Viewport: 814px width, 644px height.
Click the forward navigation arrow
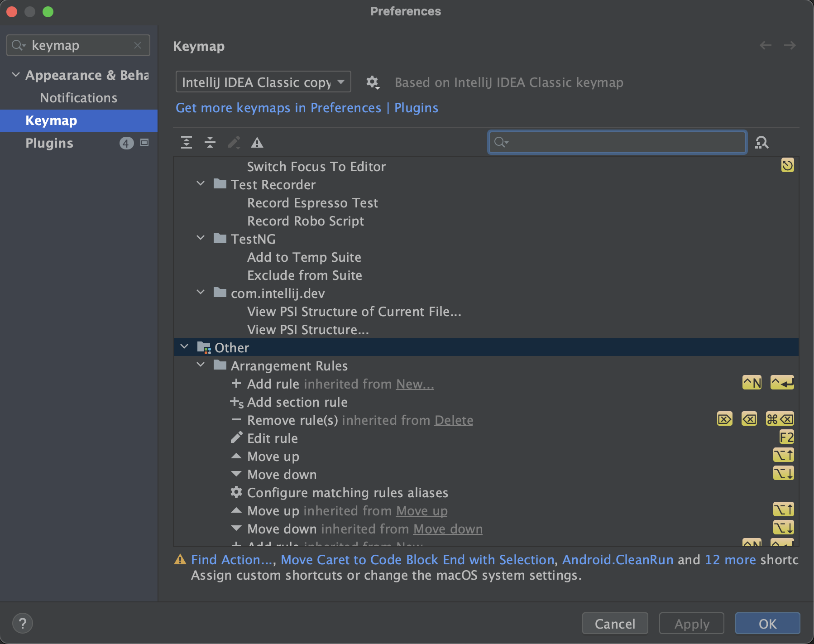790,45
